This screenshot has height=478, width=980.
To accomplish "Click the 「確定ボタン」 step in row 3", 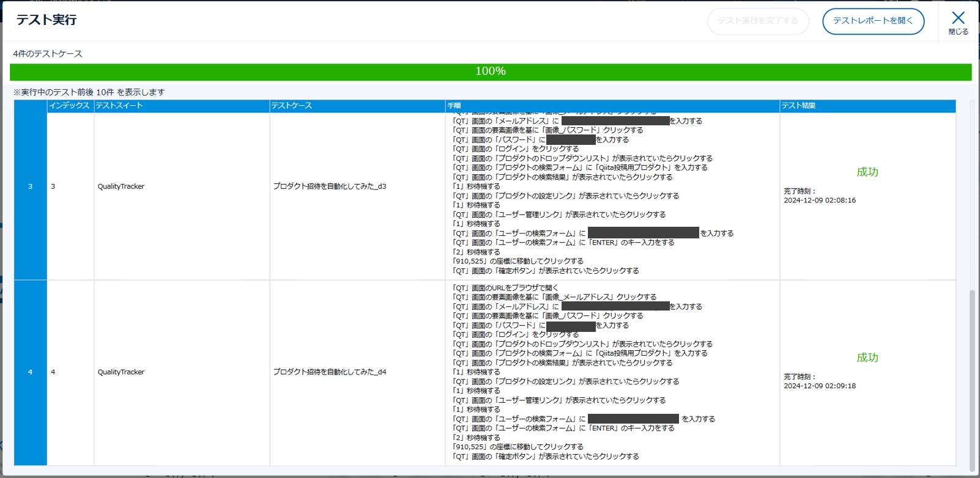I will pos(546,271).
